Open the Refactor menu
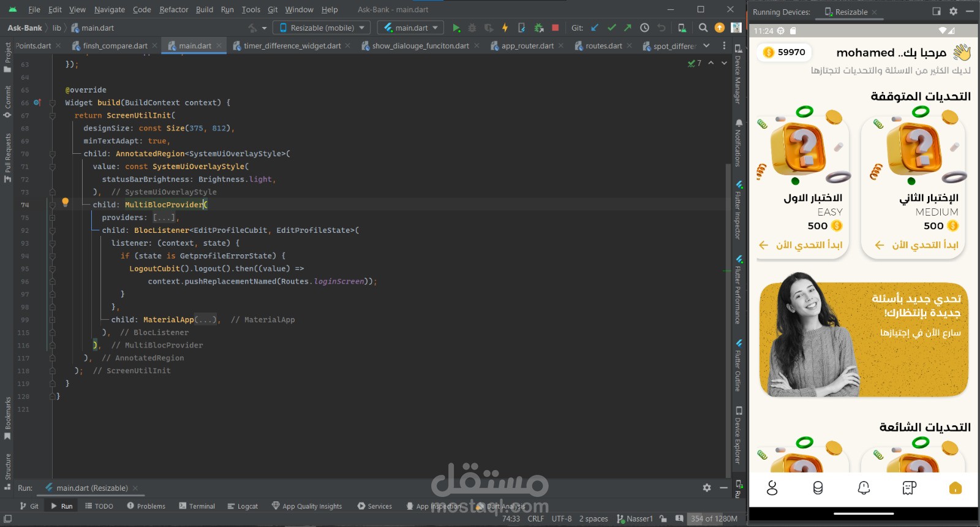Image resolution: width=980 pixels, height=527 pixels. pos(174,9)
